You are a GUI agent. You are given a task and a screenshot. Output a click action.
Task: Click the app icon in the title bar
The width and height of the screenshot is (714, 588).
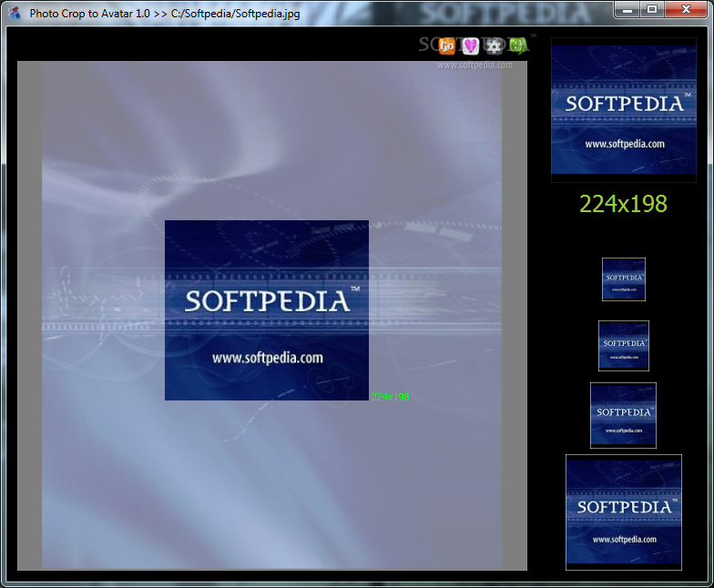(x=15, y=13)
